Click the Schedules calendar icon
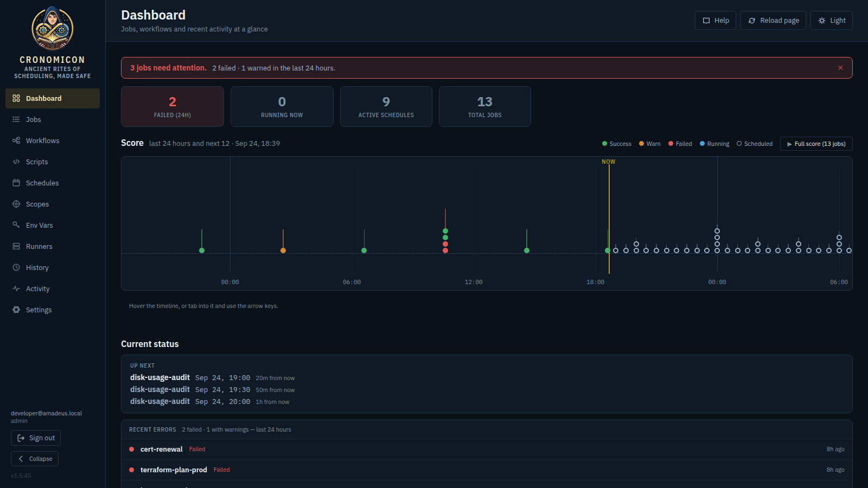Screen dimensions: 868x488 [x=16, y=183]
